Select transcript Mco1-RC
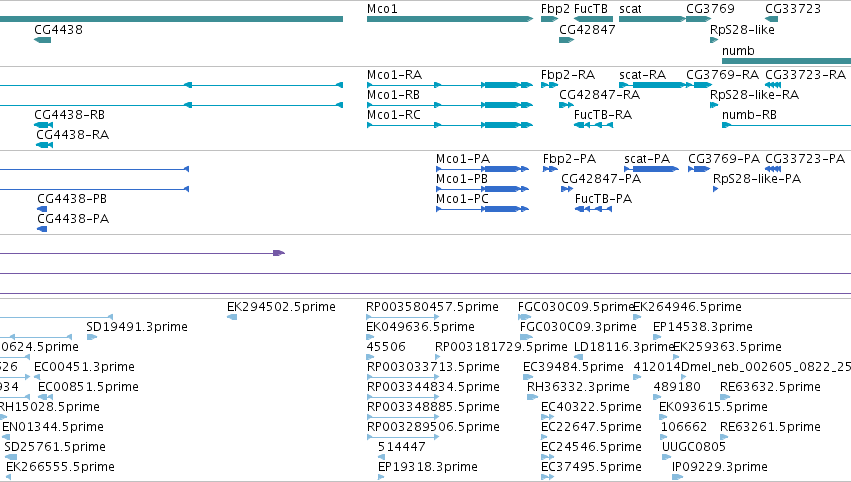Screen dimensions: 851x482 coord(393,115)
